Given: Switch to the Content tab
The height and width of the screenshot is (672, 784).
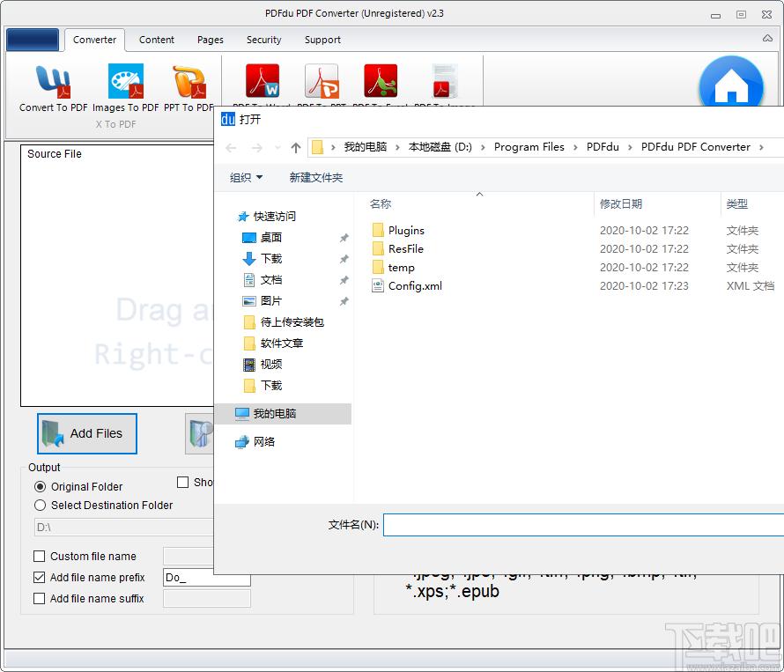Looking at the screenshot, I should pos(157,40).
